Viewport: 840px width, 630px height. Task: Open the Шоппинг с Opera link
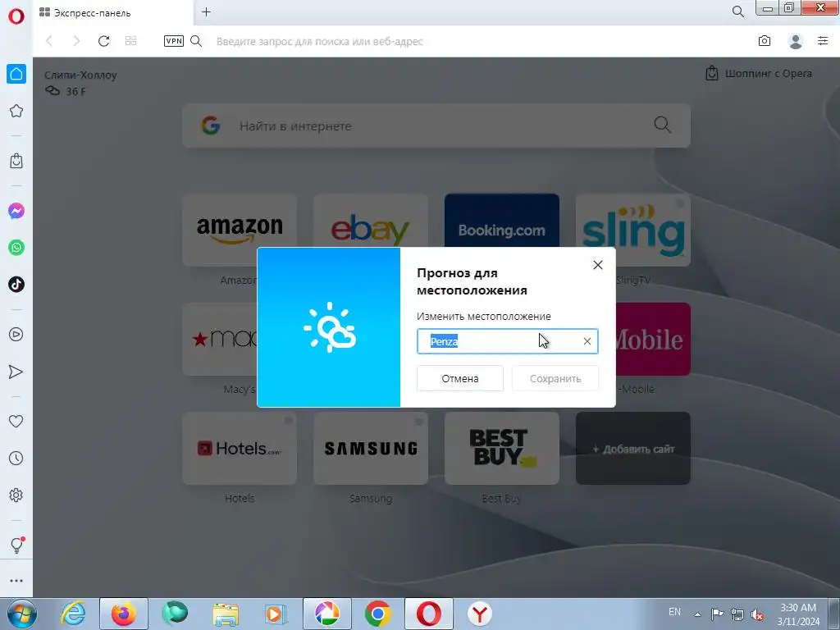coord(759,73)
